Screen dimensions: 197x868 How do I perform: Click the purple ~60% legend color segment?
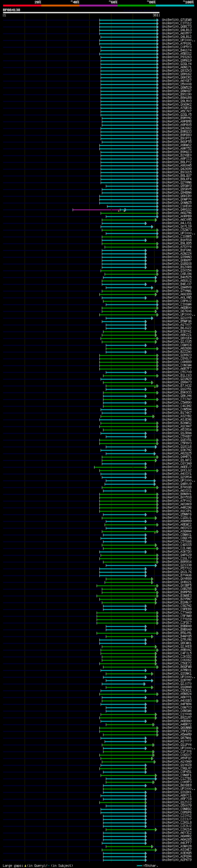click(x=98, y=6)
